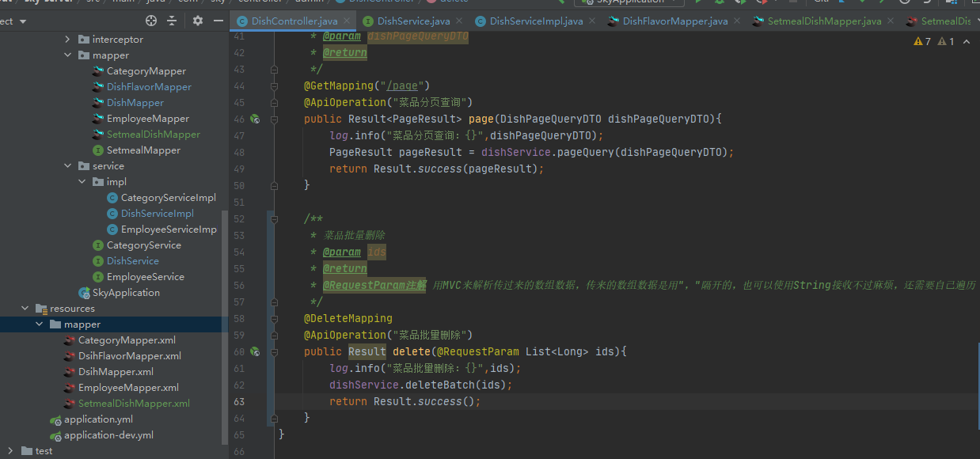Collapse the impl folder node
The height and width of the screenshot is (459, 980).
tap(83, 182)
